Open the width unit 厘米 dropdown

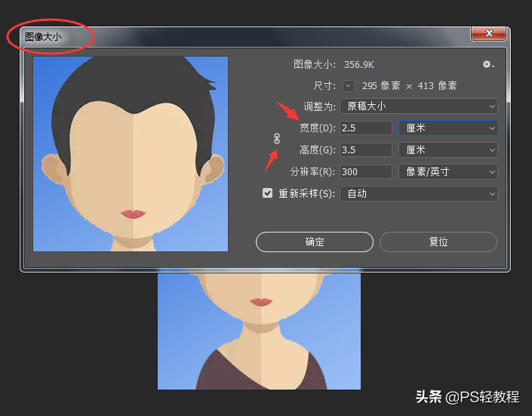448,128
